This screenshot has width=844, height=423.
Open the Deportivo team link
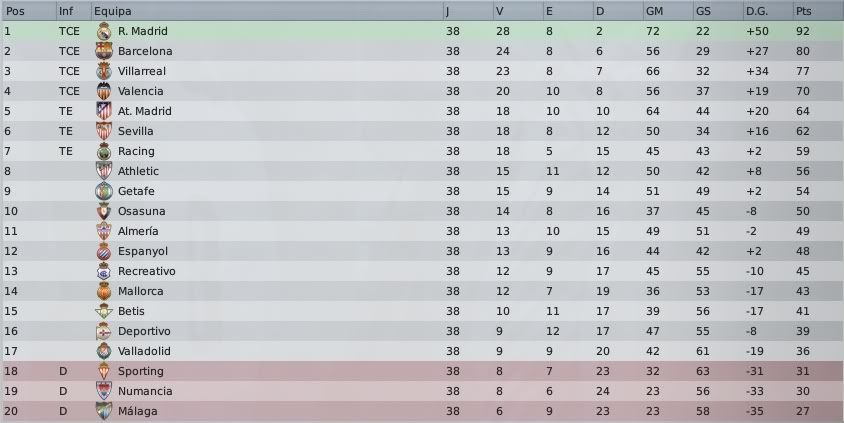tap(144, 331)
